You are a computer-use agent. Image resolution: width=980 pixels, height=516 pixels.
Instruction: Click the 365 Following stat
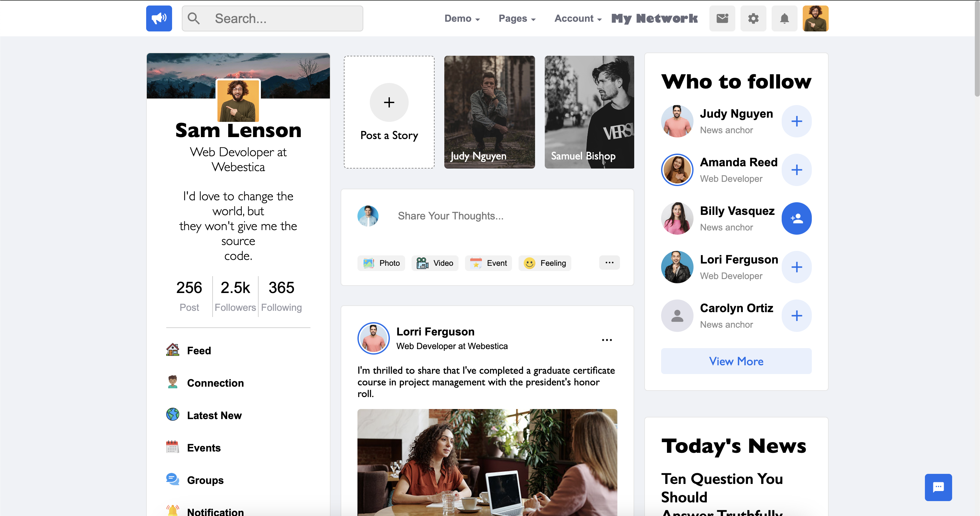point(282,296)
